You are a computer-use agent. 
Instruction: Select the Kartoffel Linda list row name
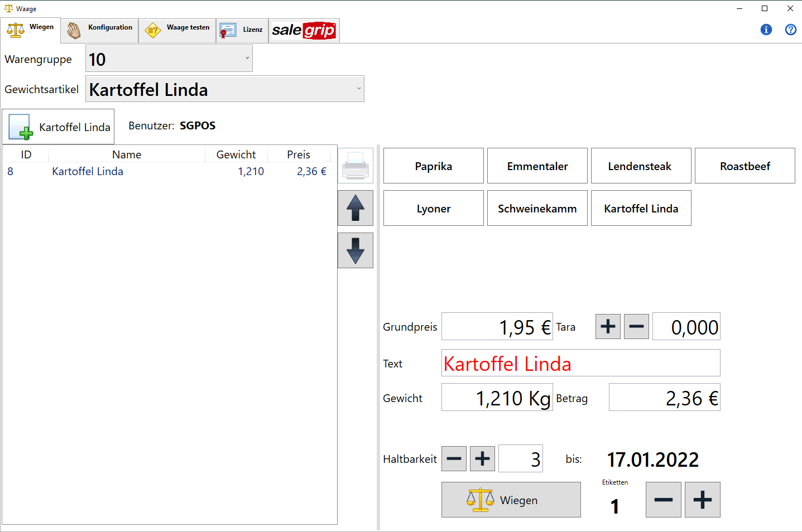click(88, 171)
